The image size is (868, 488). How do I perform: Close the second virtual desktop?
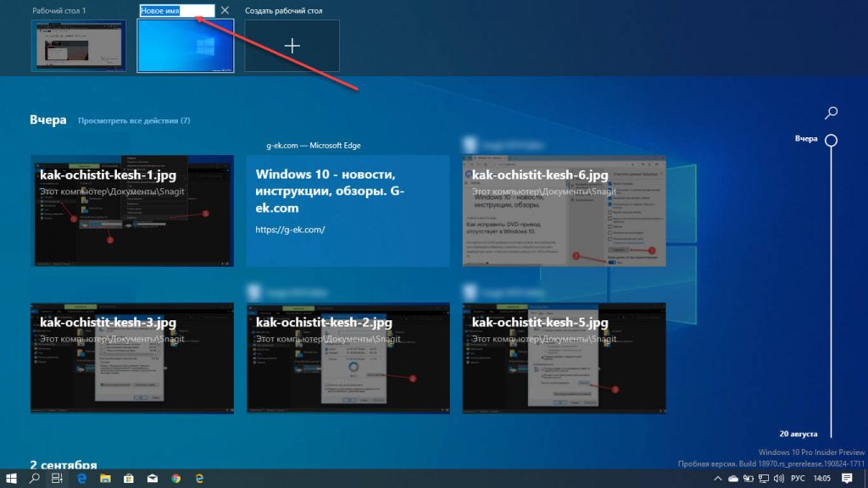click(225, 10)
